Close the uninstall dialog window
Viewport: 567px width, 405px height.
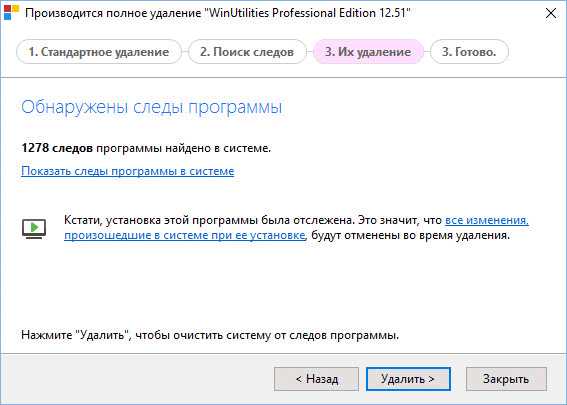[551, 13]
